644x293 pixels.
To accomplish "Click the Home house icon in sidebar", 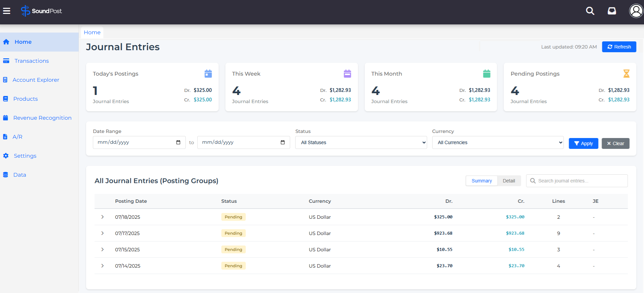I will pos(6,42).
